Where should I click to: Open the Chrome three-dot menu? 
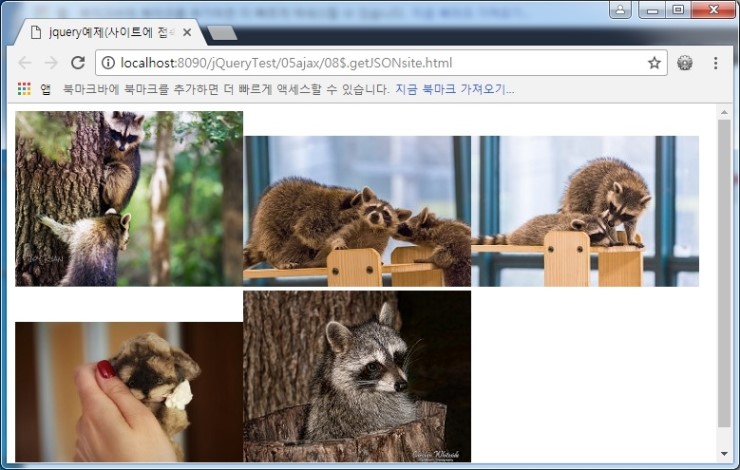[x=715, y=63]
